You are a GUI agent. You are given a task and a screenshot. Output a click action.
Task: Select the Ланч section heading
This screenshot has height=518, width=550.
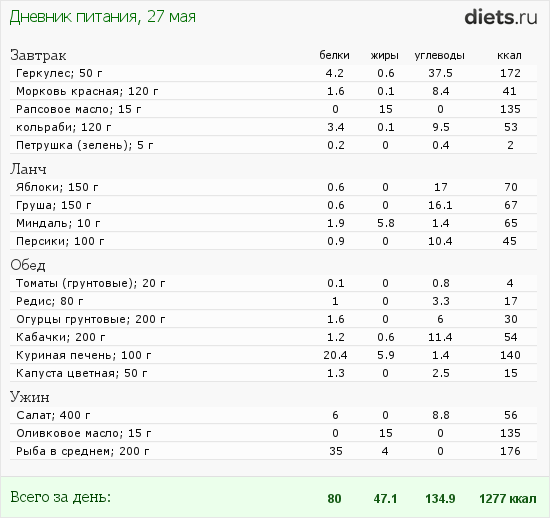(28, 169)
